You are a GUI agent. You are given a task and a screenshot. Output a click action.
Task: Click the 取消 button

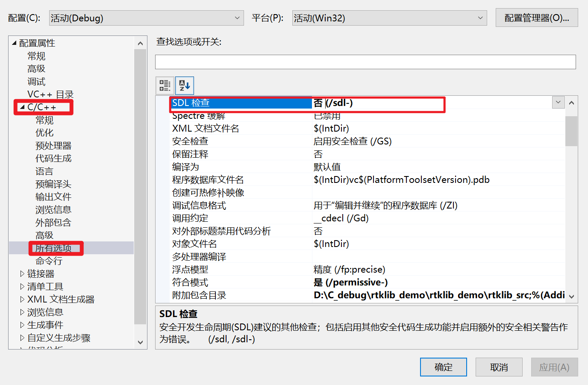pyautogui.click(x=499, y=367)
